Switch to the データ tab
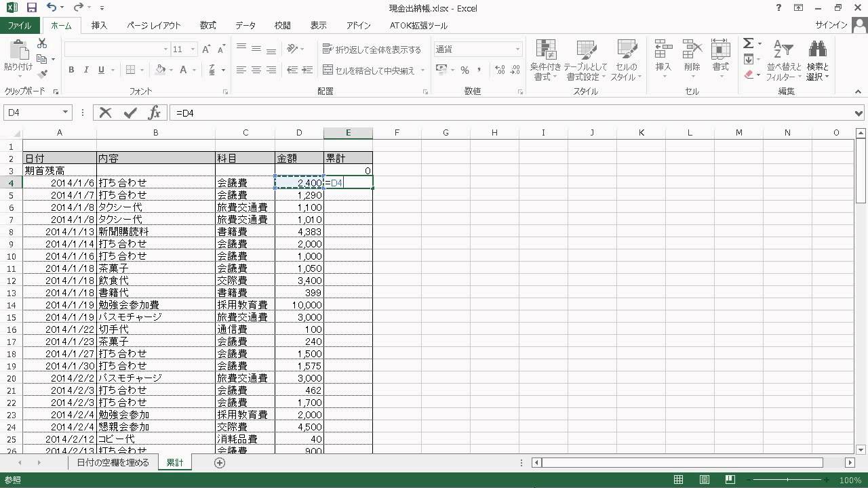 [x=245, y=26]
